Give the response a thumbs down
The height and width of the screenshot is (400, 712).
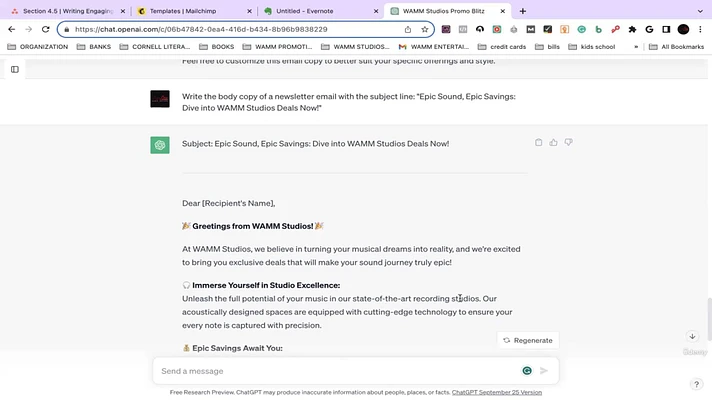pyautogui.click(x=569, y=143)
